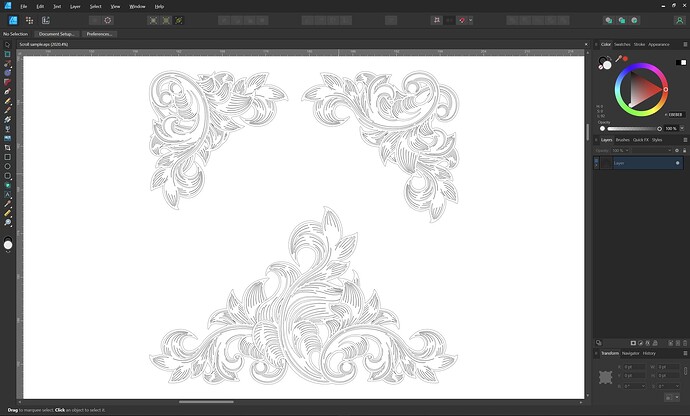Select the Crop tool
Image resolution: width=690 pixels, height=416 pixels.
click(x=7, y=147)
